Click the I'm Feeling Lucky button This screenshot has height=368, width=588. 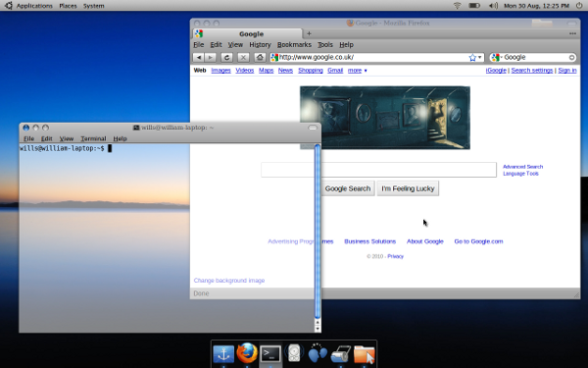tap(408, 188)
